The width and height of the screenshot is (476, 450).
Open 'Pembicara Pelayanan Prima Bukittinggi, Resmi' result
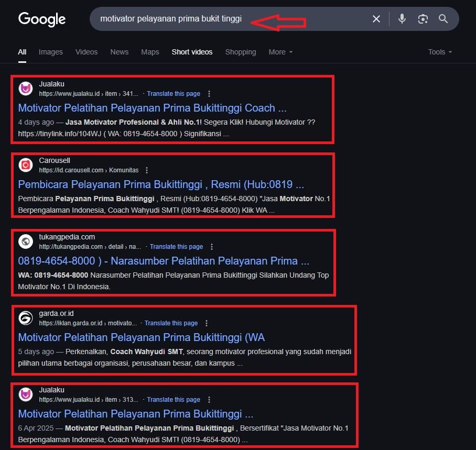(161, 184)
